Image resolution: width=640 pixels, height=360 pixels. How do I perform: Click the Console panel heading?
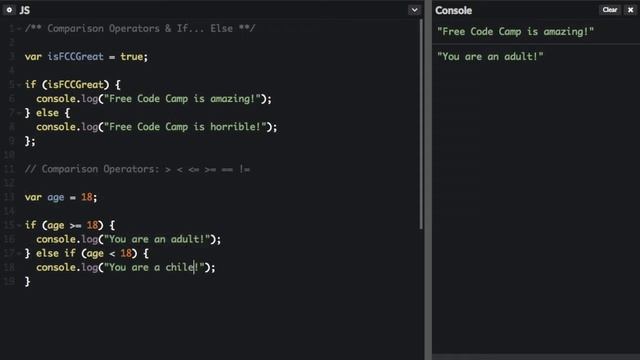coord(453,10)
